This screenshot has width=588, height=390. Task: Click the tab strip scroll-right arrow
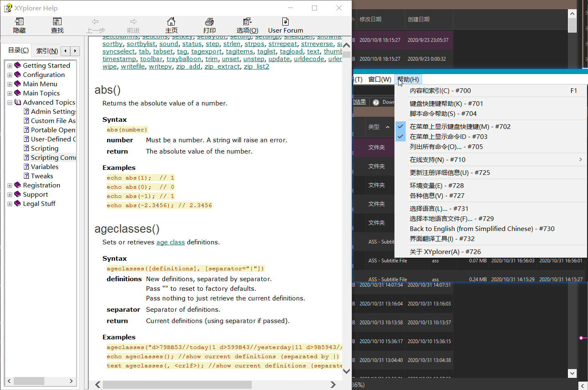click(75, 51)
